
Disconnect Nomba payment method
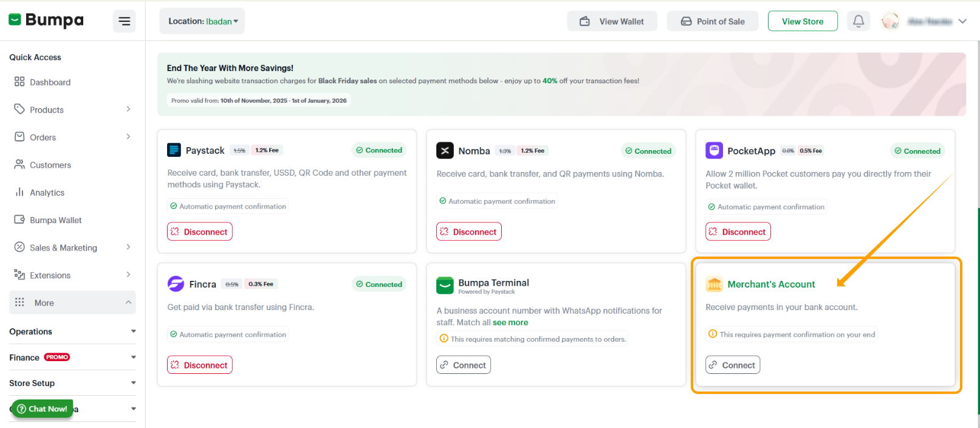tap(469, 232)
